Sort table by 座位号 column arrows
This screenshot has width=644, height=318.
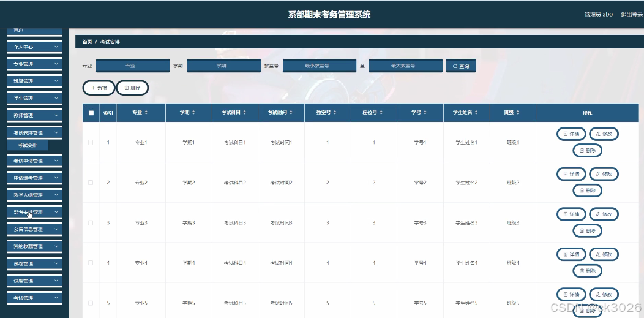point(381,113)
